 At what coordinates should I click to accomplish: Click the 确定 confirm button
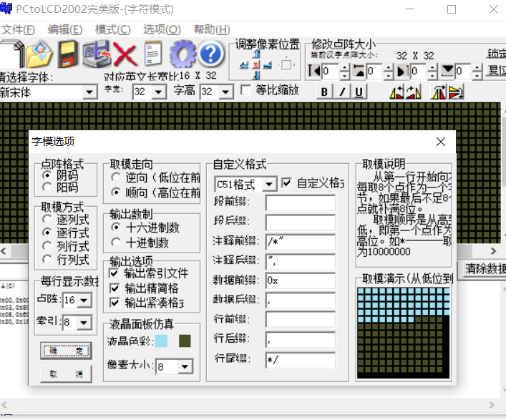tap(66, 351)
